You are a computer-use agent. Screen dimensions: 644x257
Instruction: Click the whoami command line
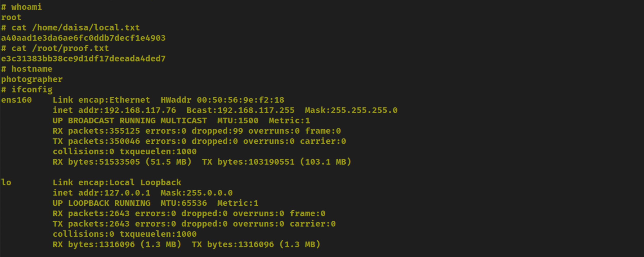click(x=21, y=7)
